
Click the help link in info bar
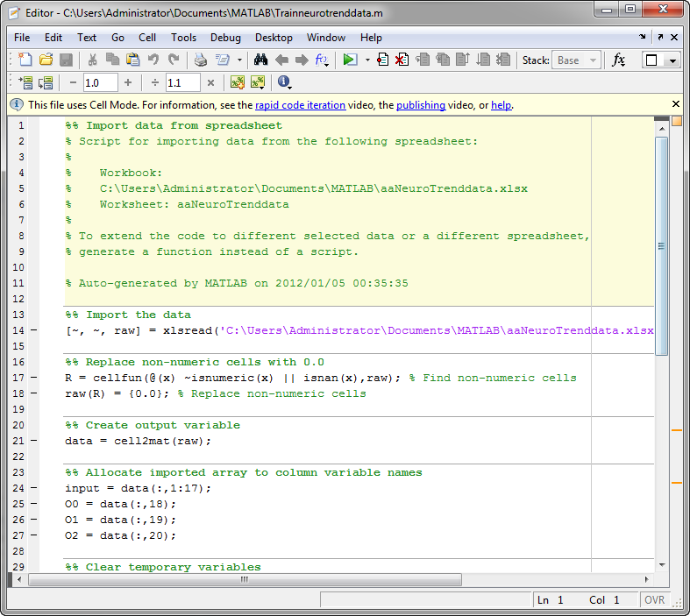(501, 105)
